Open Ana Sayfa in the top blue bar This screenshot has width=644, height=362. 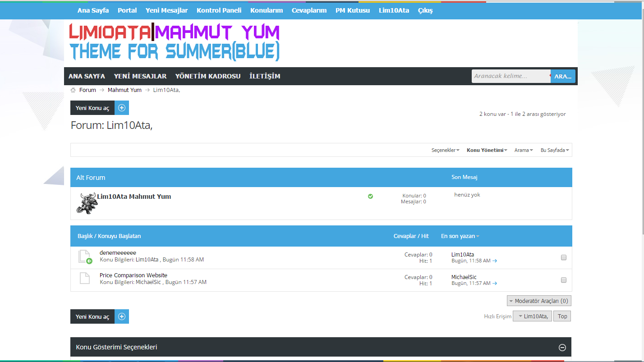93,10
